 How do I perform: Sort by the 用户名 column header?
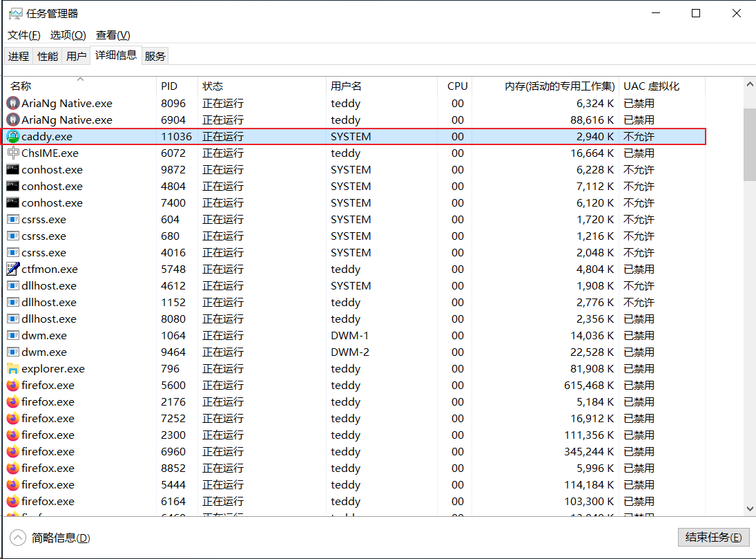(x=382, y=86)
